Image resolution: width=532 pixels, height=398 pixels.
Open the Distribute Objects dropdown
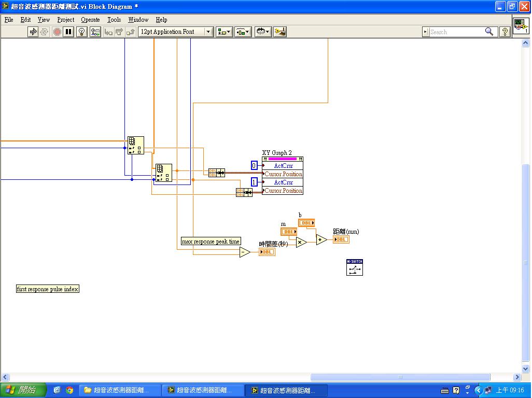click(x=242, y=32)
